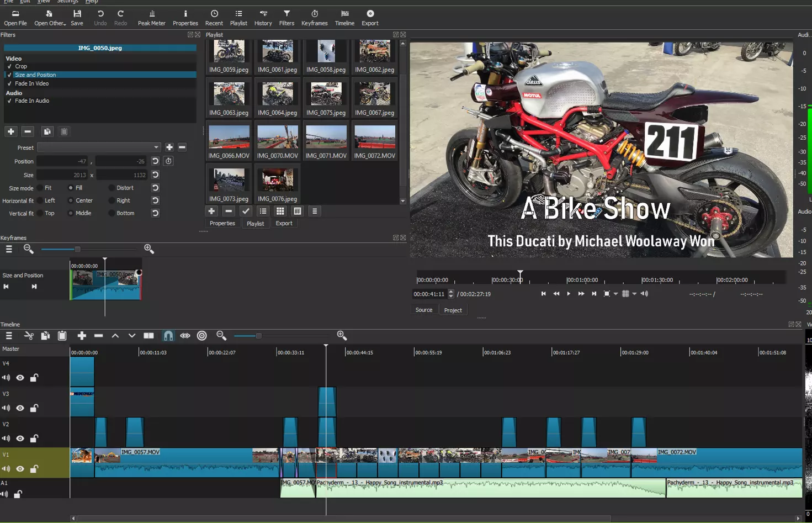The width and height of the screenshot is (812, 523).
Task: Zoom out the keyframes view
Action: [x=29, y=249]
